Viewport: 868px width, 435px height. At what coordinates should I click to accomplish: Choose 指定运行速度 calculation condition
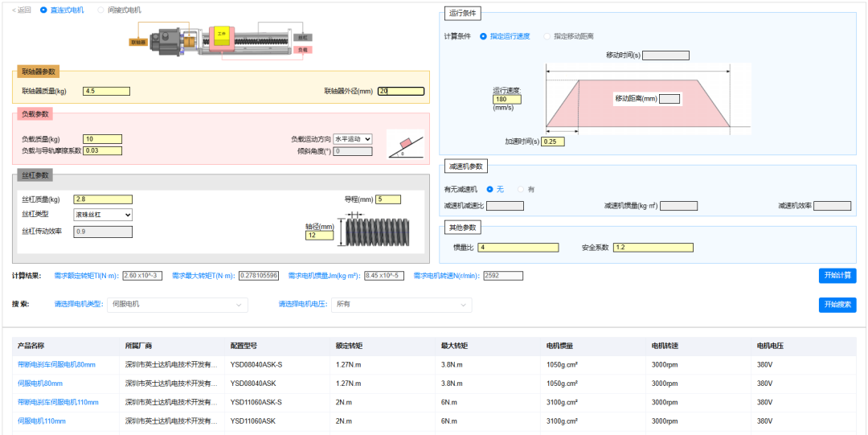click(x=483, y=36)
